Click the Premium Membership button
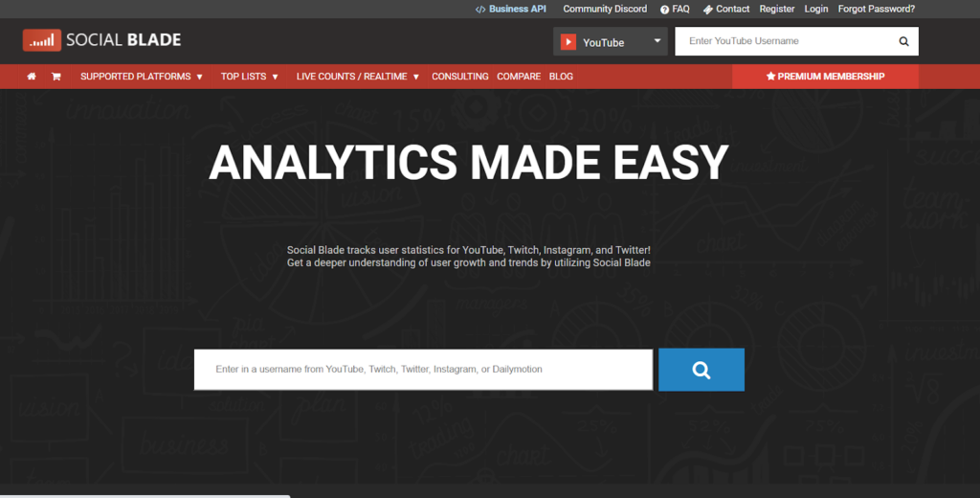The height and width of the screenshot is (498, 980). pos(825,77)
